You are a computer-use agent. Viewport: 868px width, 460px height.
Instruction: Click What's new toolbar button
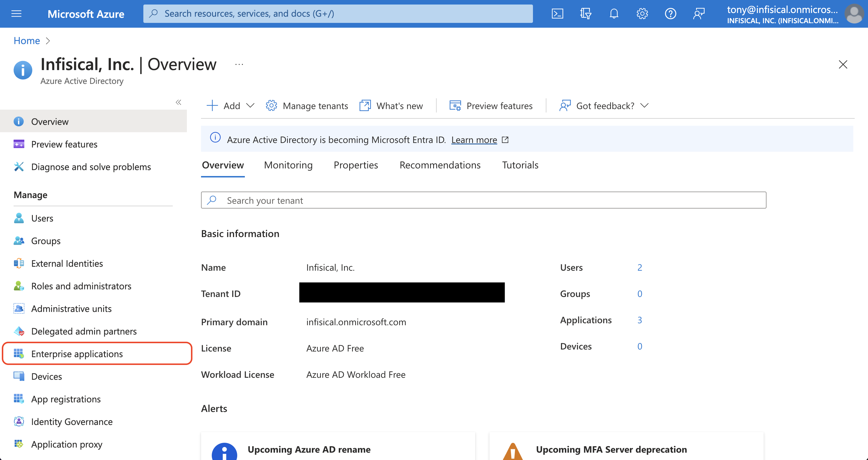[391, 106]
